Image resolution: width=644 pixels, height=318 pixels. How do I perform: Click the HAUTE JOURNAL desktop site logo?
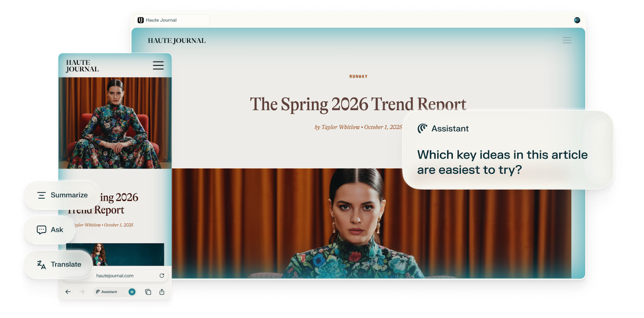(177, 41)
